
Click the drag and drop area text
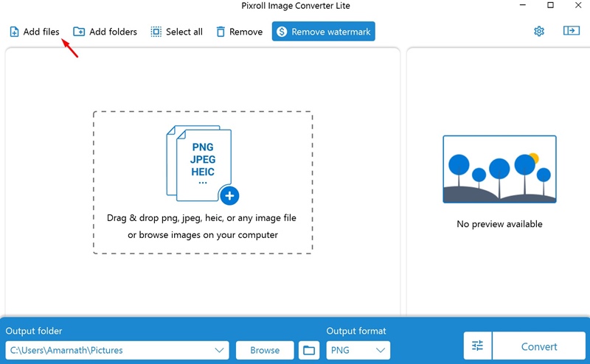click(202, 226)
